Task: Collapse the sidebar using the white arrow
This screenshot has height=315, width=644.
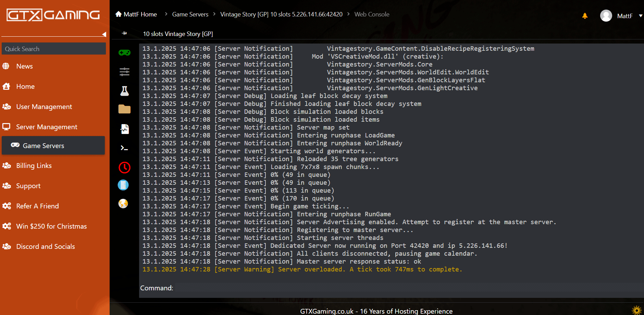Action: pos(104,34)
